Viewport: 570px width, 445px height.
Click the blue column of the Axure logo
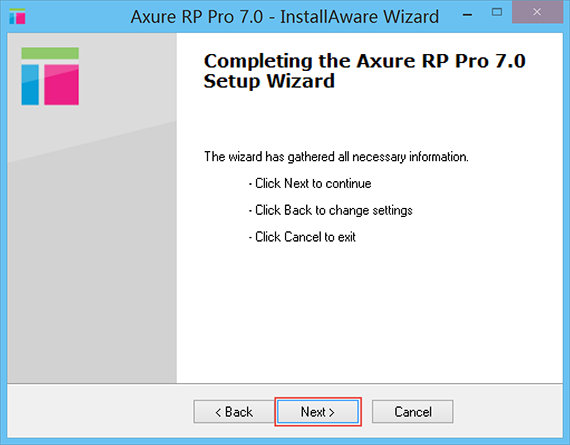(x=30, y=85)
